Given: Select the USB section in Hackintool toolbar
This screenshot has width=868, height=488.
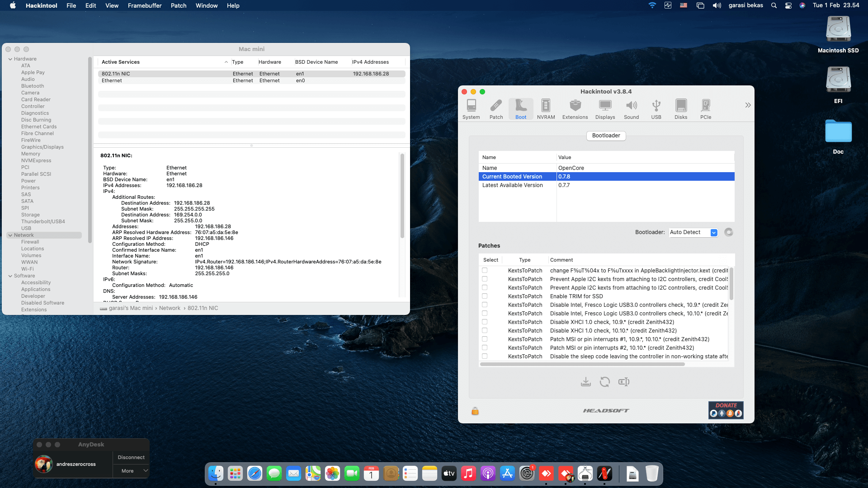Looking at the screenshot, I should tap(656, 108).
